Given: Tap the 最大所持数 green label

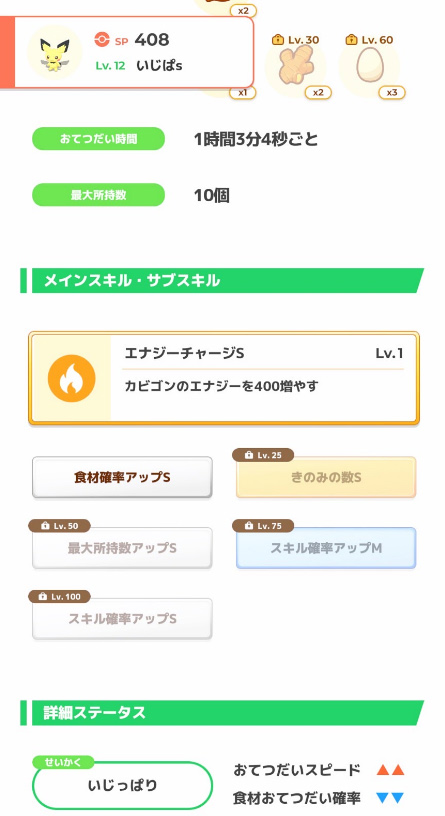Looking at the screenshot, I should 98,195.
